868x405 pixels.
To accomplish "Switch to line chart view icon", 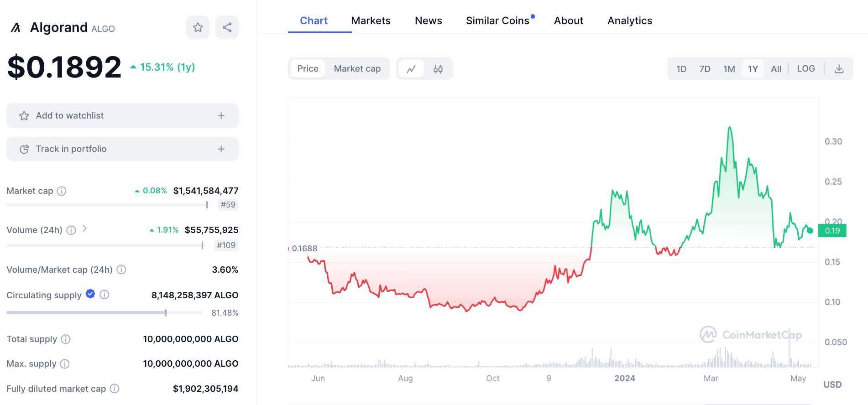I will [x=411, y=69].
